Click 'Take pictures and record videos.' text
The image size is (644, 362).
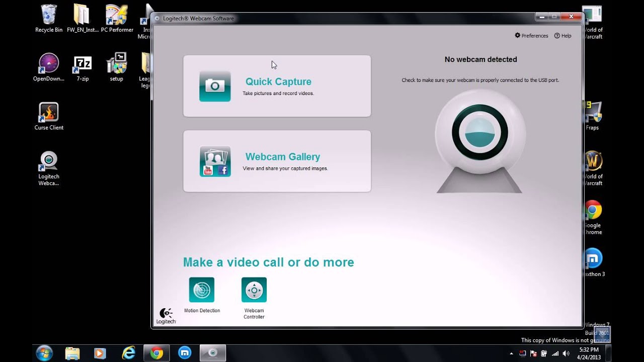tap(278, 94)
